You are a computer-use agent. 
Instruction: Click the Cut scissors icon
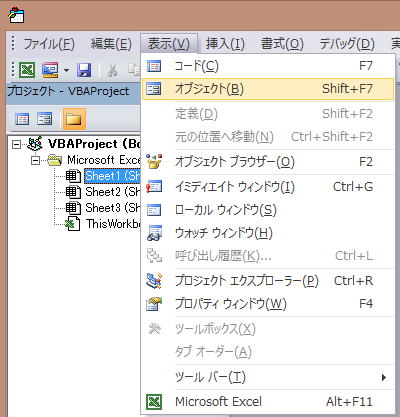coord(112,70)
